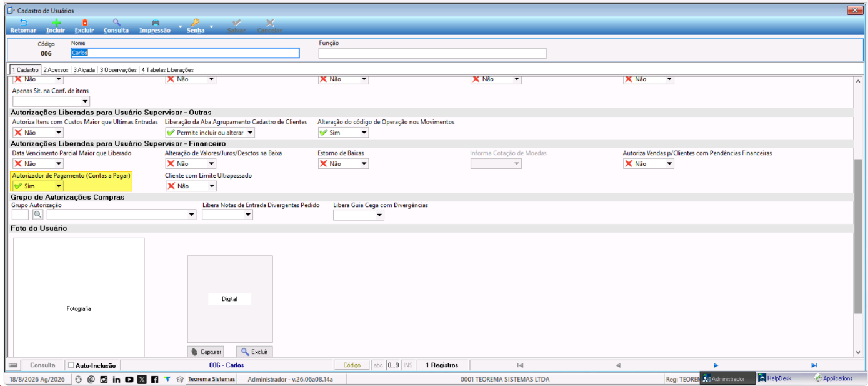
Task: Switch to the 2 Acessos tab
Action: click(x=56, y=70)
